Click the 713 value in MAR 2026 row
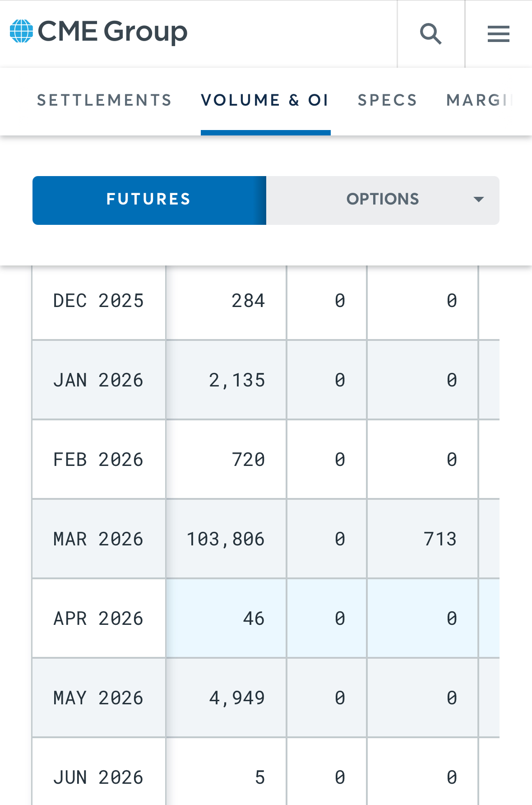532x805 pixels. [x=440, y=540]
